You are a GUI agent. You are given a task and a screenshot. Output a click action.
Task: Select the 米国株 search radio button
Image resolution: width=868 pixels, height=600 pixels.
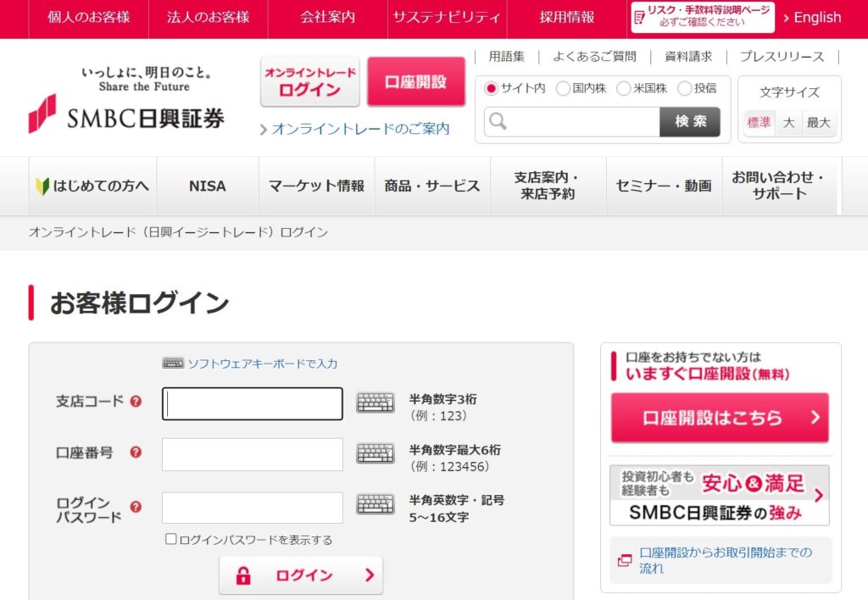pyautogui.click(x=623, y=89)
